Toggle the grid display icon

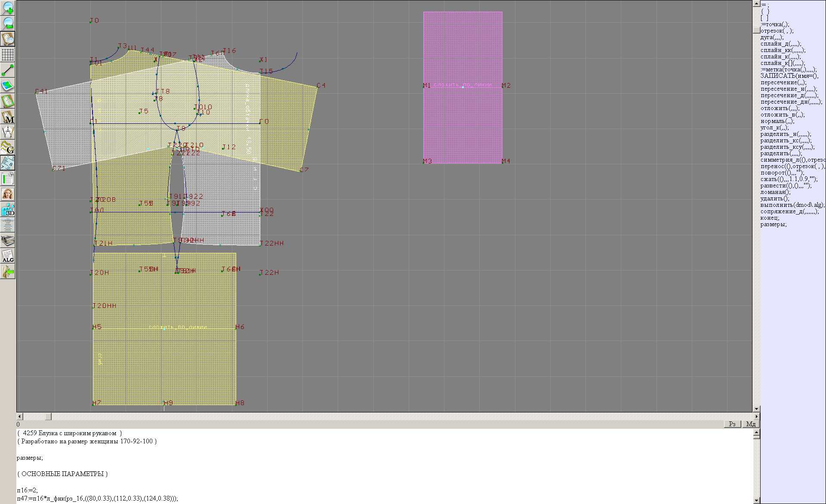(x=8, y=55)
